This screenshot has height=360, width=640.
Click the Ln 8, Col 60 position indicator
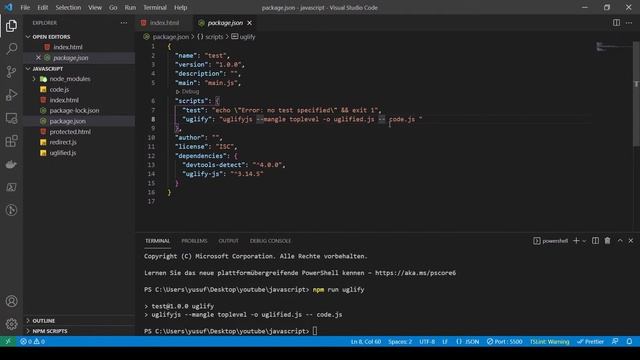[366, 342]
